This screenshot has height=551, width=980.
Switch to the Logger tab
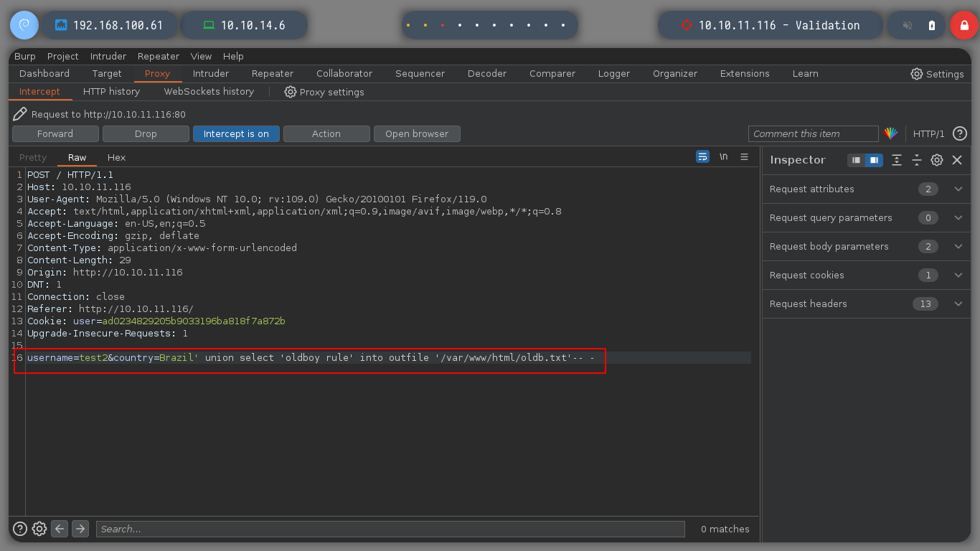[x=614, y=74]
